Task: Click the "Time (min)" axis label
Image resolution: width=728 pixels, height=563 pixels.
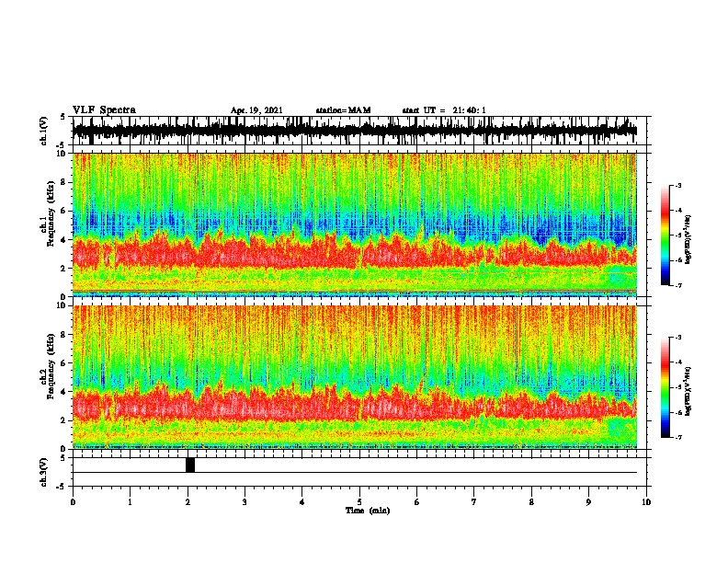Action: (368, 511)
